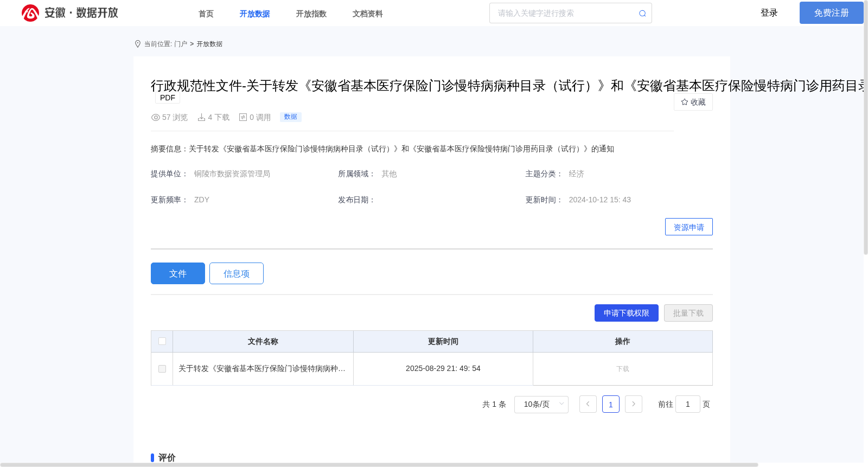Viewport: 868px width, 467px height.
Task: Open 开放指数 in the top navigation
Action: tap(311, 14)
